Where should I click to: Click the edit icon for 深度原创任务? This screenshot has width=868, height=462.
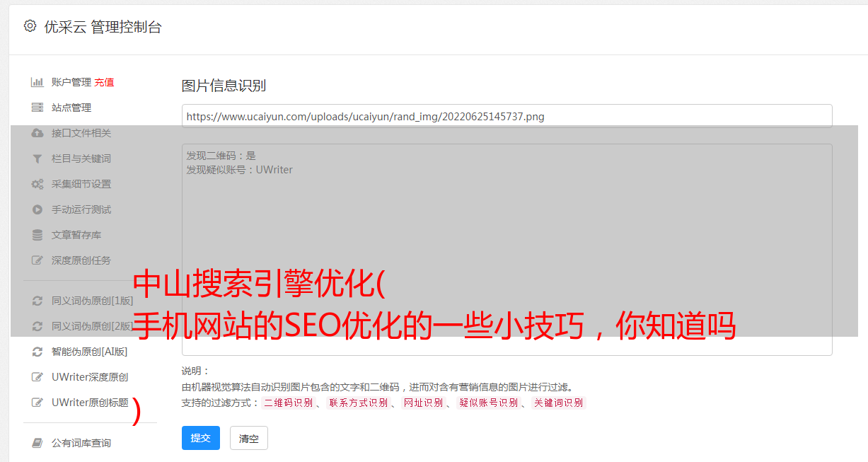[x=37, y=260]
